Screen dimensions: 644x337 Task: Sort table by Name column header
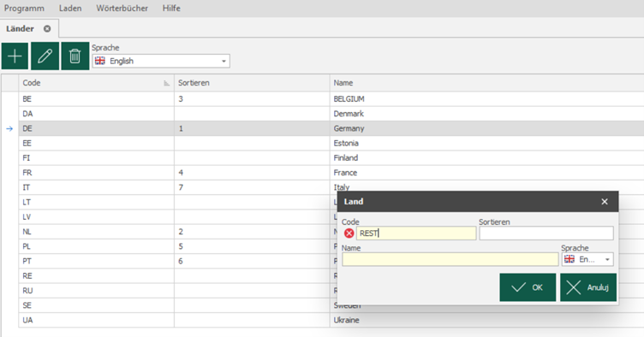point(486,83)
